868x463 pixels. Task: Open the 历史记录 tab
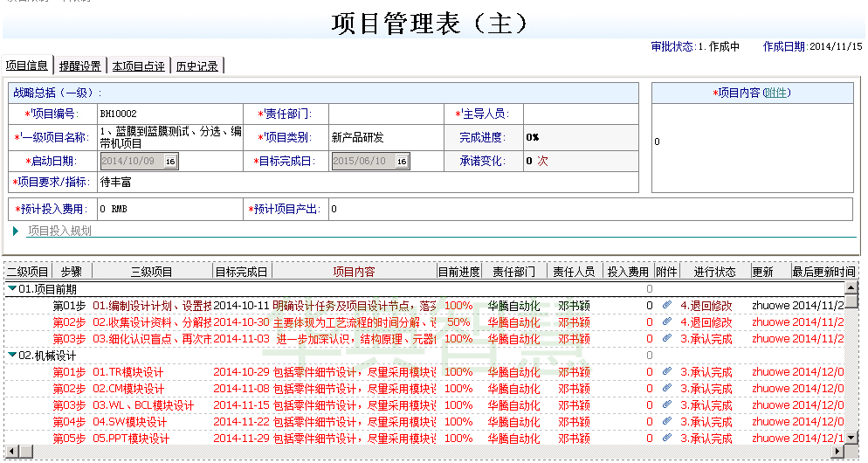(196, 66)
